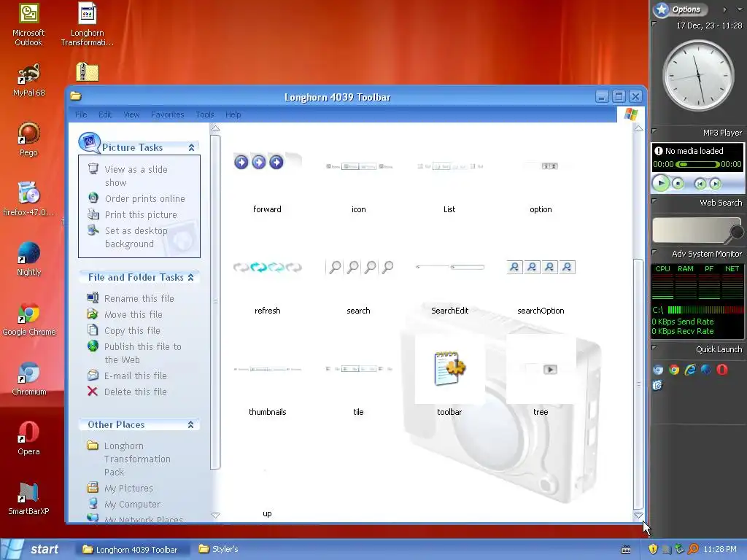Click previous track in MP3 Player

coord(700,184)
